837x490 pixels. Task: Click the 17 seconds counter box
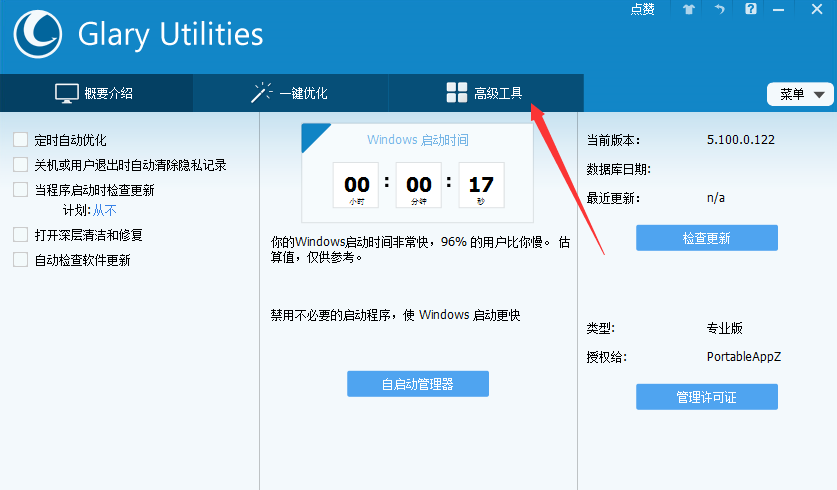(x=481, y=185)
